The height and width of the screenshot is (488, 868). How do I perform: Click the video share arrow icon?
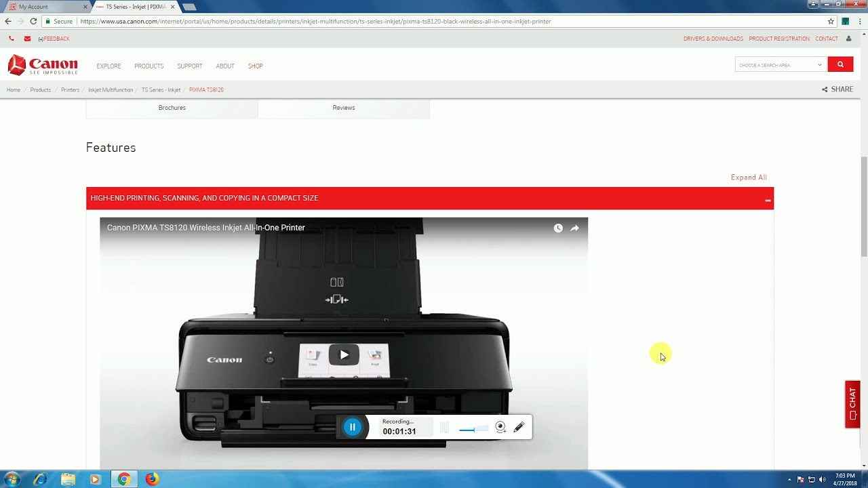[574, 228]
